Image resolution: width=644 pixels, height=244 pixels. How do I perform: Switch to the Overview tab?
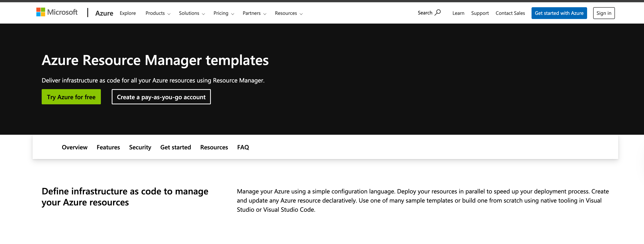(x=74, y=147)
